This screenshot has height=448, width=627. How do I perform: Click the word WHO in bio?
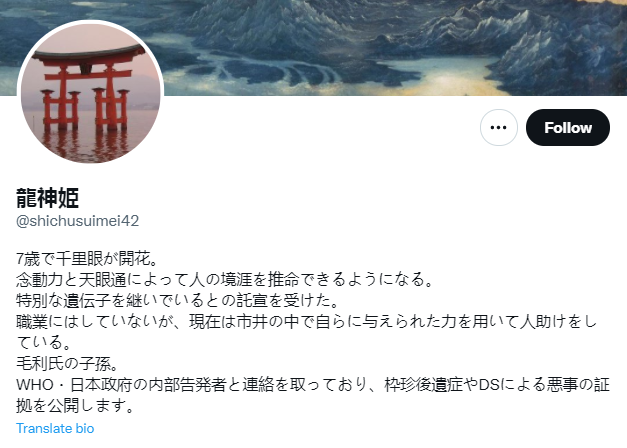point(35,385)
